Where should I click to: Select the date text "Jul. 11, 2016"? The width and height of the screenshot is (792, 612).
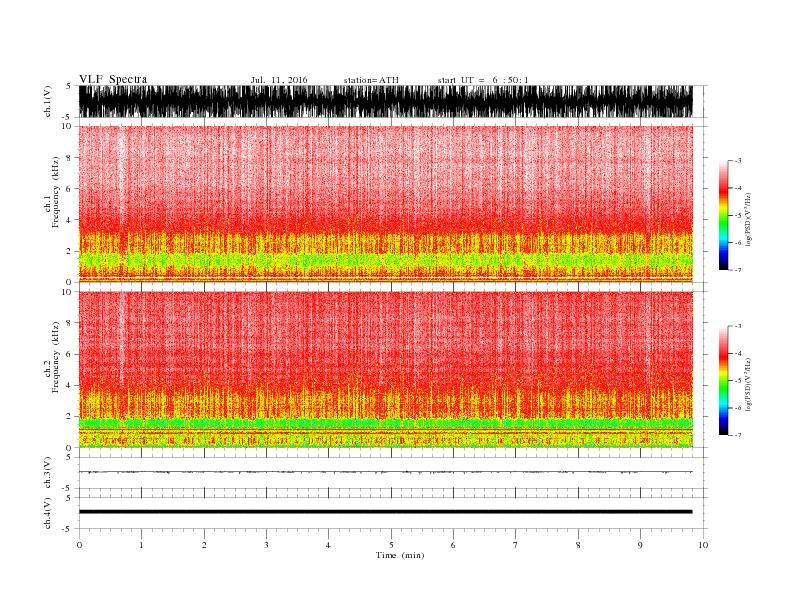279,80
